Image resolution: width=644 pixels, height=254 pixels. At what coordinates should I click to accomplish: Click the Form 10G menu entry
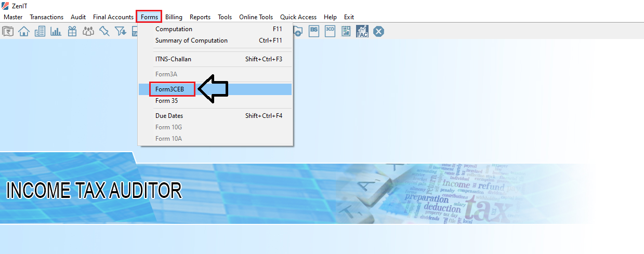pos(216,127)
